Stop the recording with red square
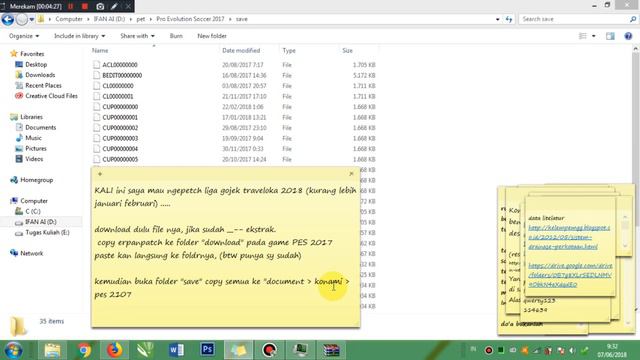Screen dimensions: 640x360 click(85, 7)
